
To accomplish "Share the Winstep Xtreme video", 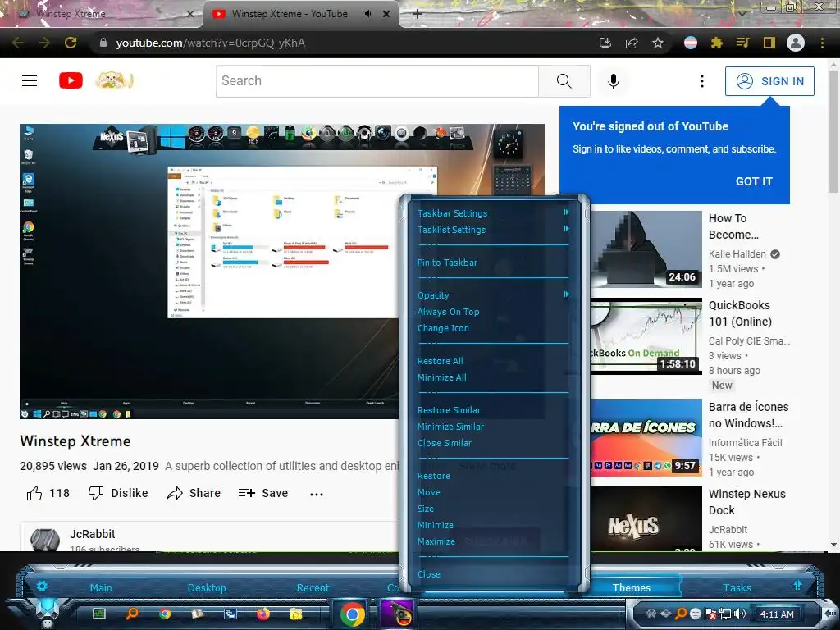I will tap(194, 493).
